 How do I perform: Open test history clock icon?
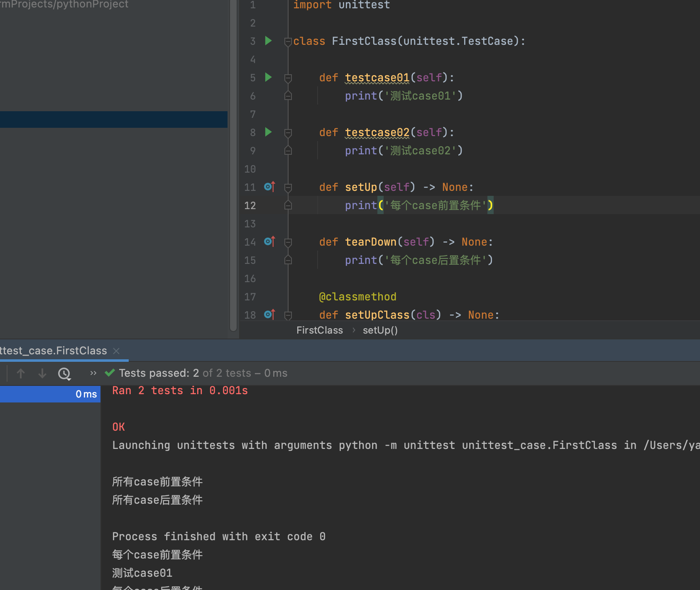(x=64, y=374)
